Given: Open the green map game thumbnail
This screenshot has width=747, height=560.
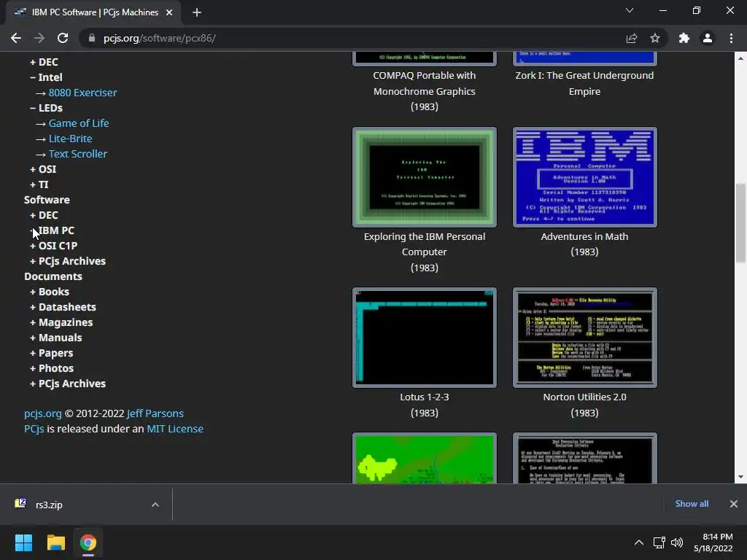Looking at the screenshot, I should click(425, 458).
